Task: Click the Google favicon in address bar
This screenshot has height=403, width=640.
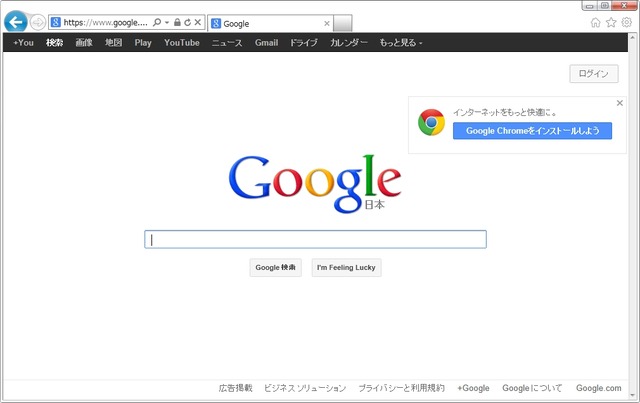Action: [x=56, y=22]
